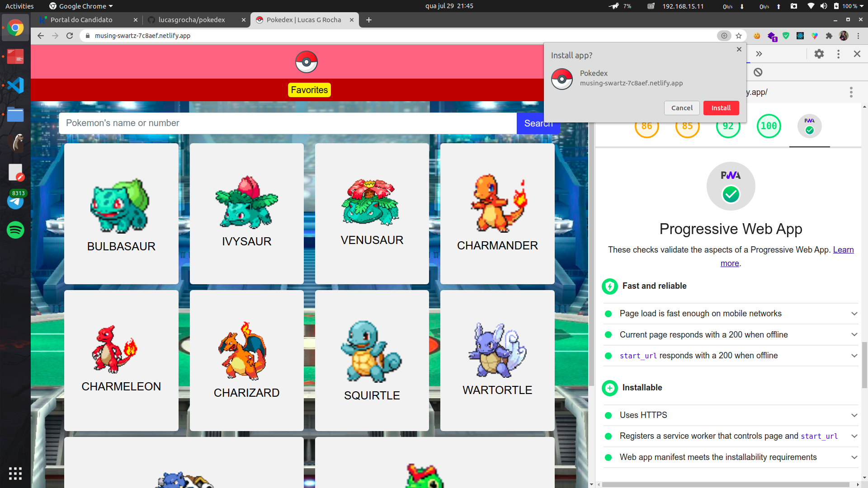Viewport: 868px width, 488px height.
Task: Click the clear report icon in Lighthouse
Action: click(758, 72)
